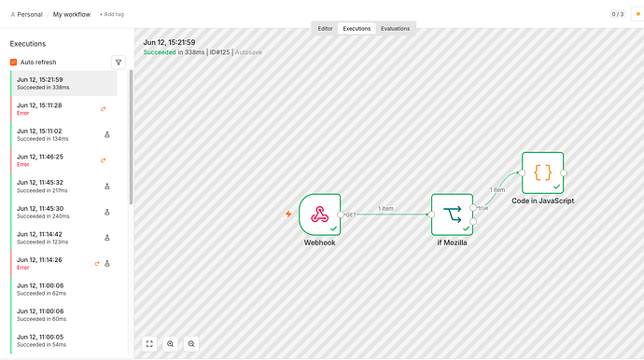Select execution Jun 12, 11:00:05
644x360 pixels.
64,340
